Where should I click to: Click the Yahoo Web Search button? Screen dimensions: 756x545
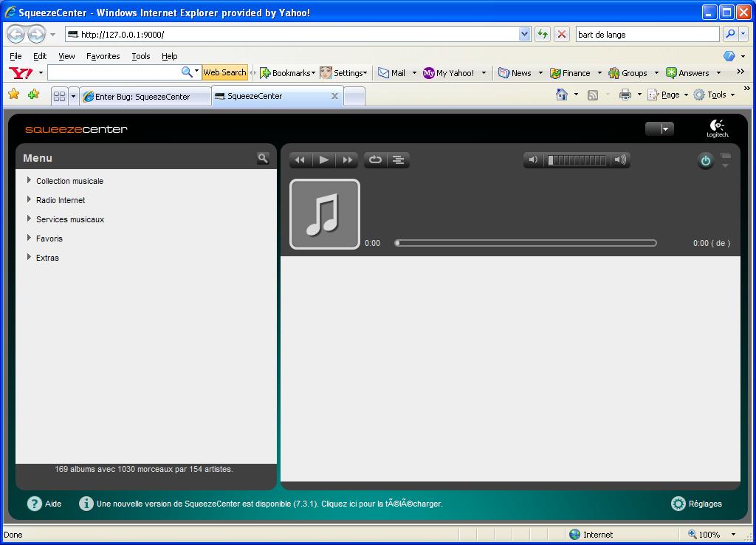pos(224,72)
